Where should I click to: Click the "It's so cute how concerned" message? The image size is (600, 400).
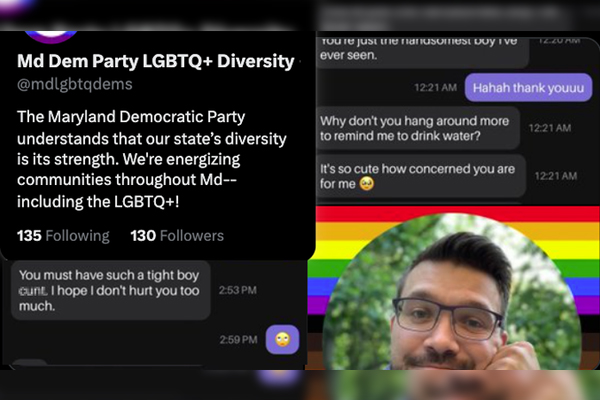click(421, 176)
